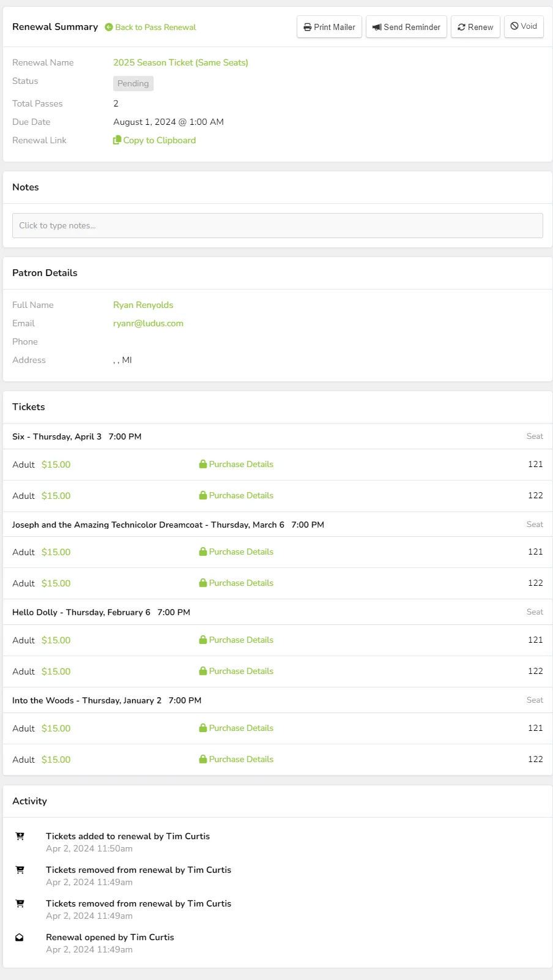
Task: Click 'Tickets added to renewal by Tim Curtis'
Action: click(128, 836)
